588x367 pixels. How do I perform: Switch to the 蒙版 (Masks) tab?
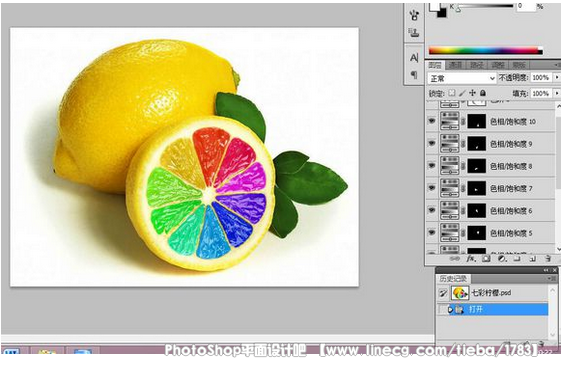point(519,65)
